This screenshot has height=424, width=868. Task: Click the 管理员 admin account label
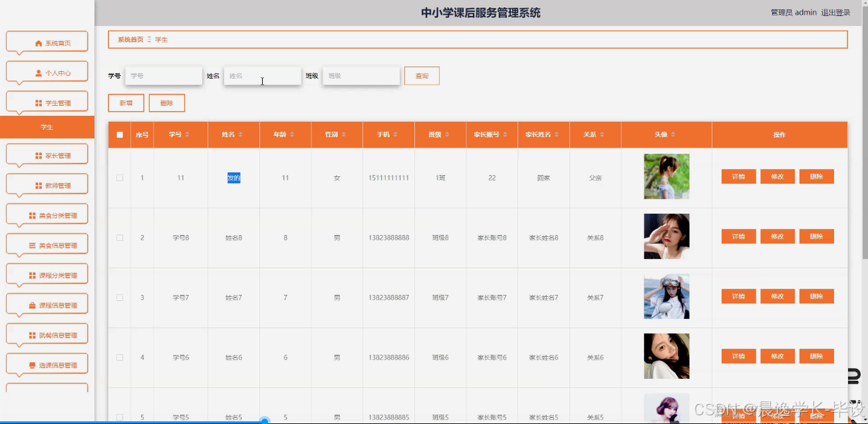point(794,13)
